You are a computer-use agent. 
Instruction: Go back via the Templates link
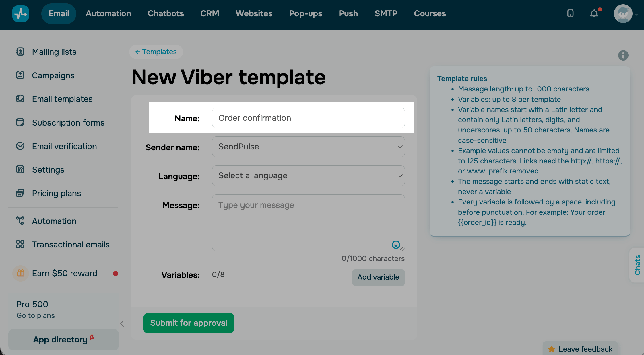click(156, 52)
